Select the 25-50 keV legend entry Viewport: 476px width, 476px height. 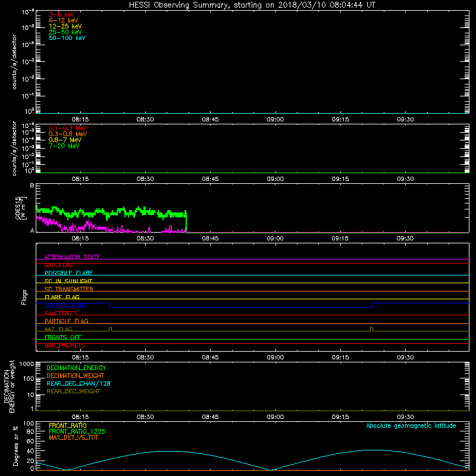65,32
